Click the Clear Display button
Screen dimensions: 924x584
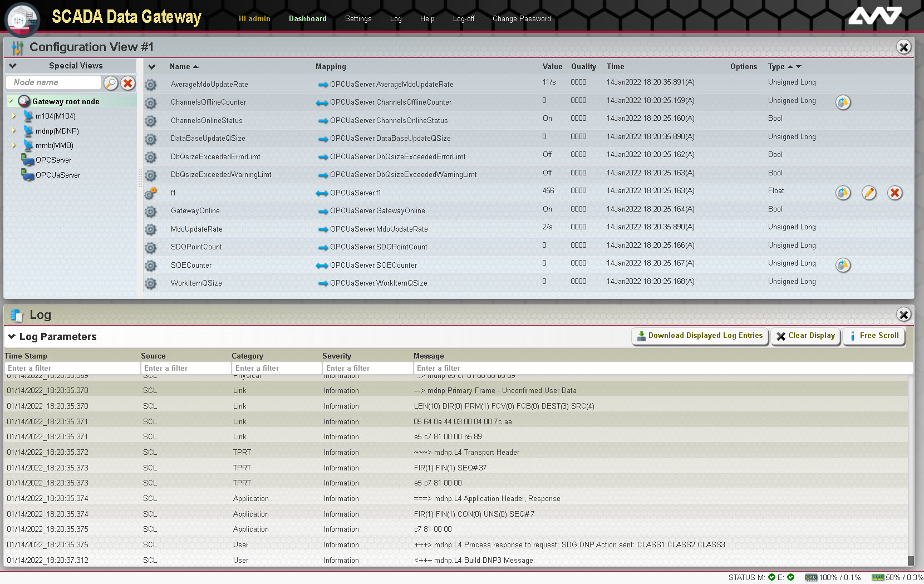805,336
